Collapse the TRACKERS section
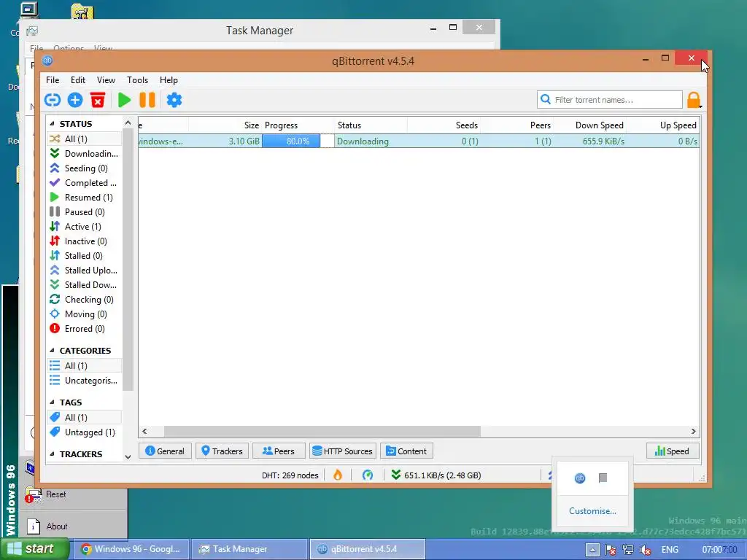747x560 pixels. tap(52, 454)
